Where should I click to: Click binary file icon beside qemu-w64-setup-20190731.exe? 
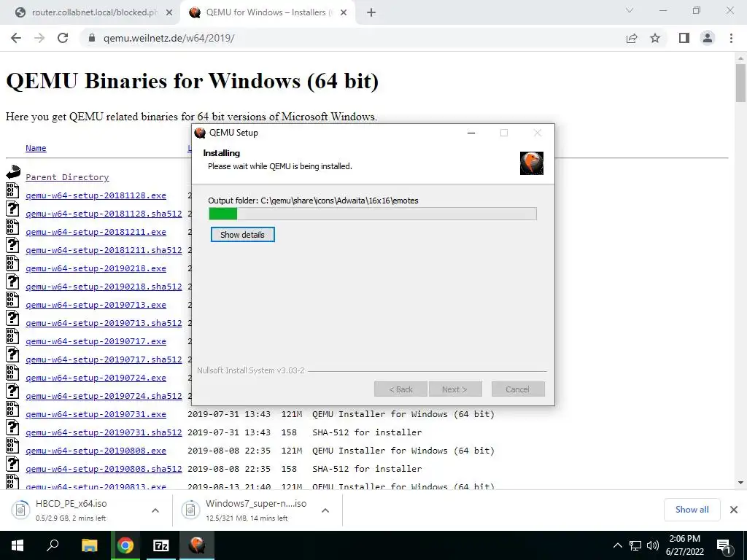[x=12, y=409]
